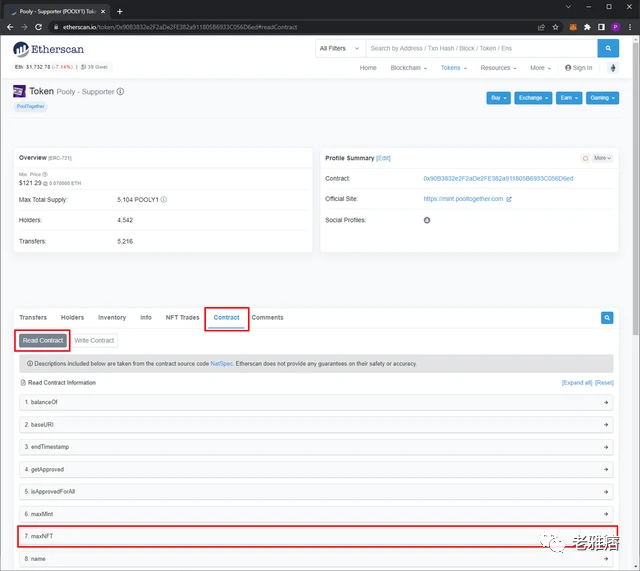Open external link icon beside official site
The width and height of the screenshot is (640, 571).
(x=509, y=199)
